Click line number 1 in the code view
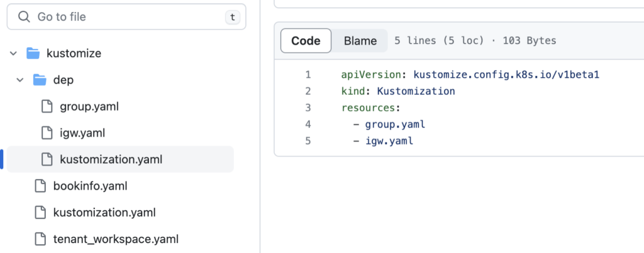This screenshot has width=644, height=253. click(x=308, y=75)
